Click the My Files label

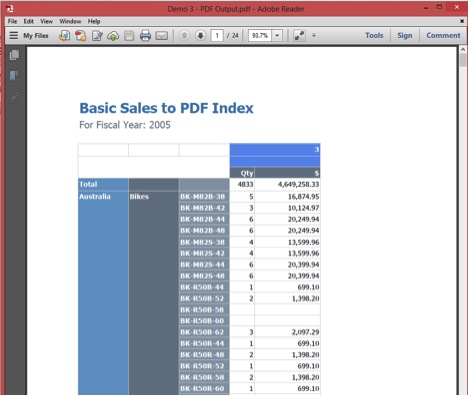tap(36, 35)
